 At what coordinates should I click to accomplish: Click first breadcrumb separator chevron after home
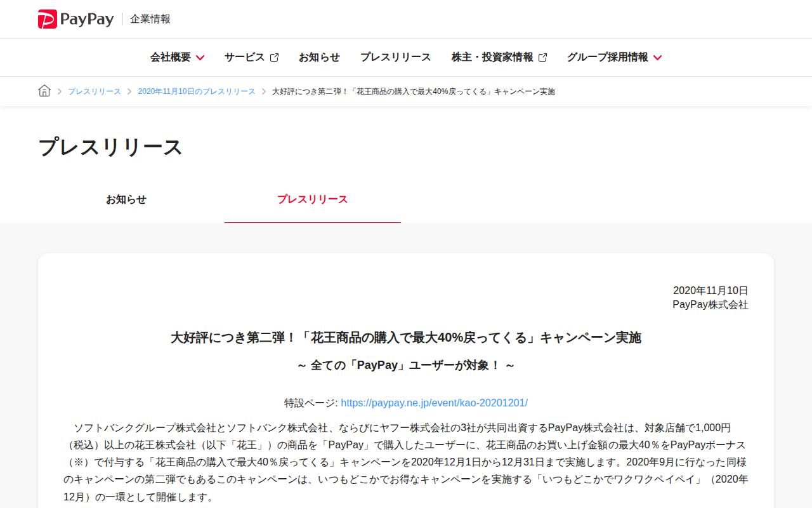coord(60,91)
